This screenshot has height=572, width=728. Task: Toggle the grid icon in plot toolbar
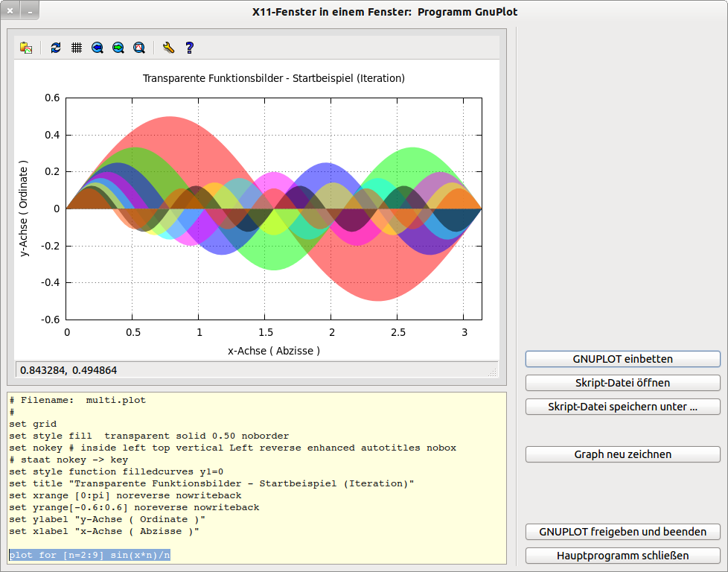76,48
